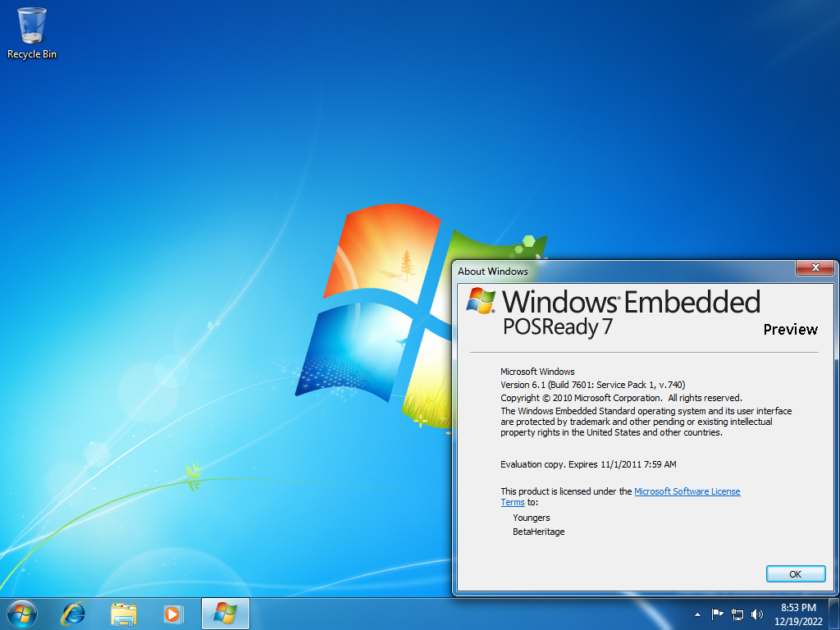Open the Recycle Bin desktop icon
The width and height of the screenshot is (840, 630).
click(32, 33)
